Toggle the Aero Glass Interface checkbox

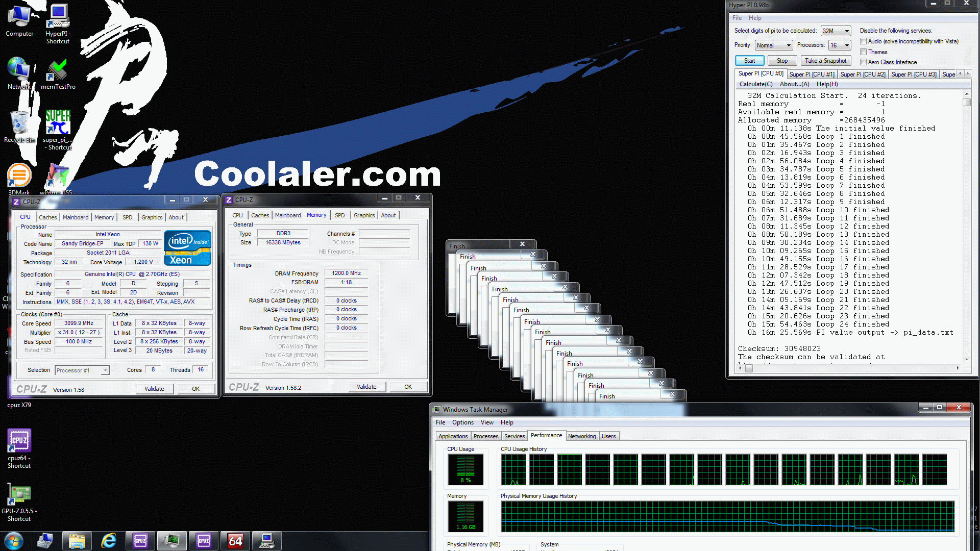coord(863,62)
